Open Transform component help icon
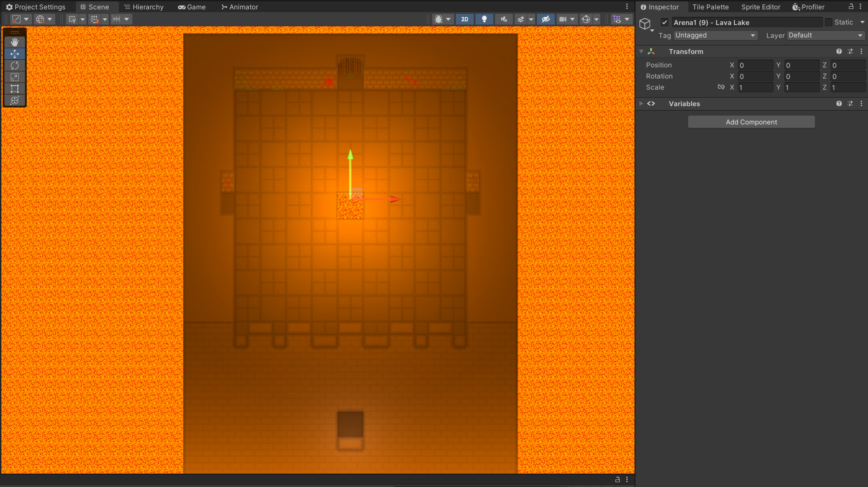Viewport: 868px width, 487px height. click(839, 52)
